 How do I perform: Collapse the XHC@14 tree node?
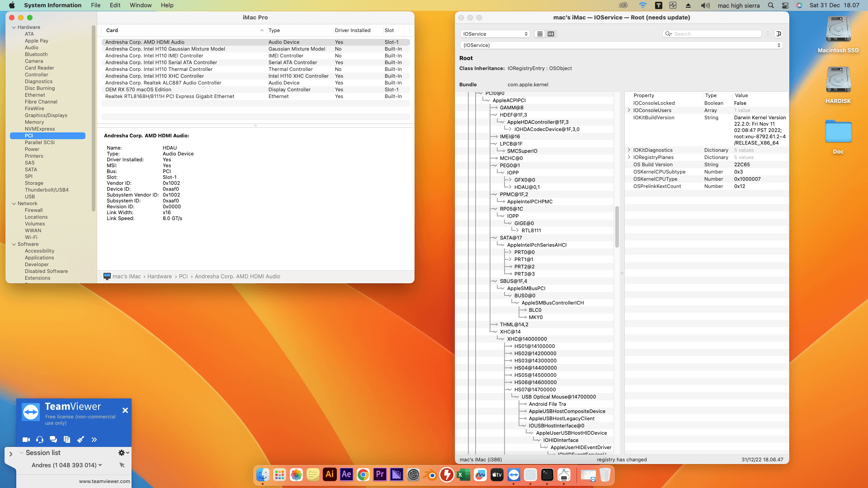(x=495, y=332)
